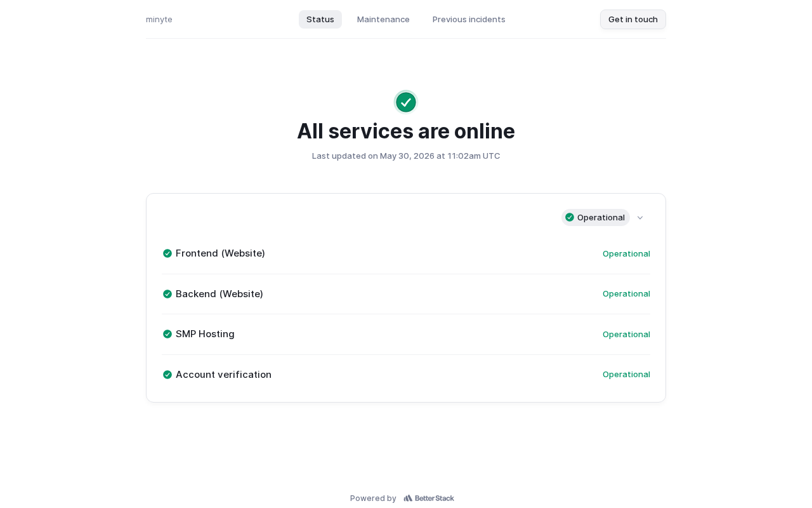The width and height of the screenshot is (812, 508).
Task: Click the check icon inside the Operational badge
Action: tap(570, 217)
